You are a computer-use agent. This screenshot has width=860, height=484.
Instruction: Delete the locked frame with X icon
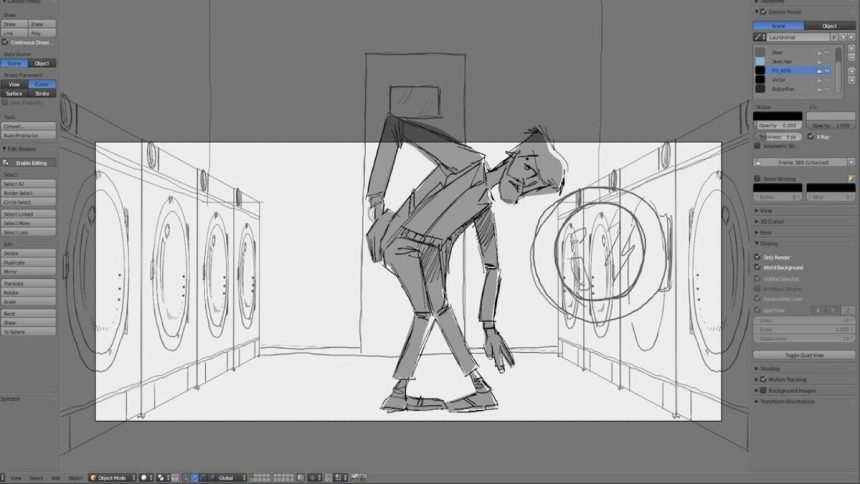(851, 161)
